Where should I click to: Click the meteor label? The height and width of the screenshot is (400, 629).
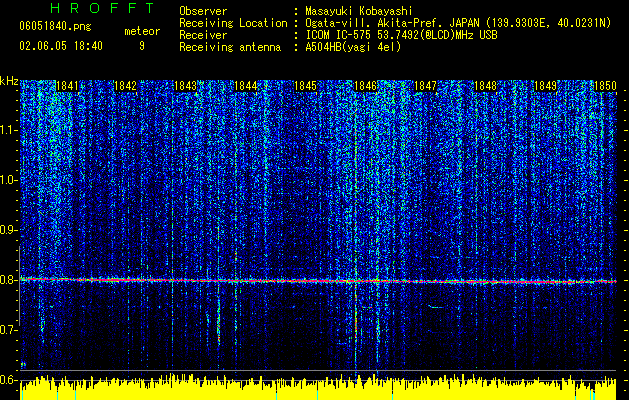click(142, 31)
